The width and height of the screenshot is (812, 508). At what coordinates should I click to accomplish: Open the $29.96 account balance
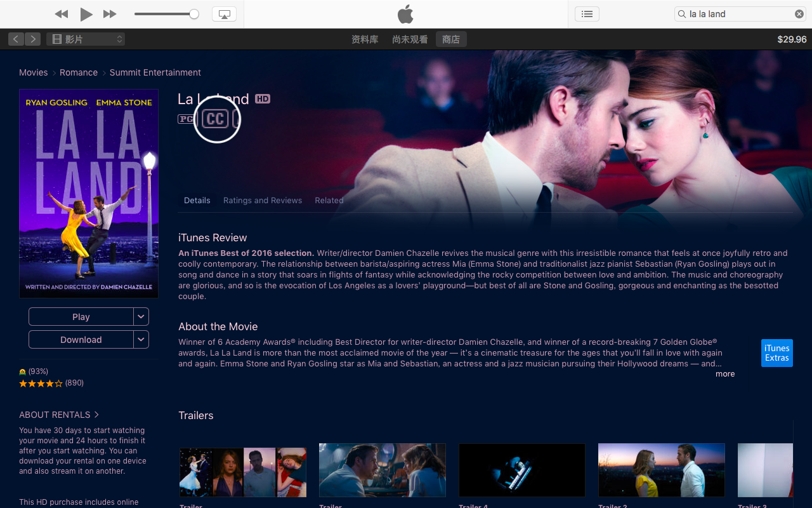tap(792, 39)
